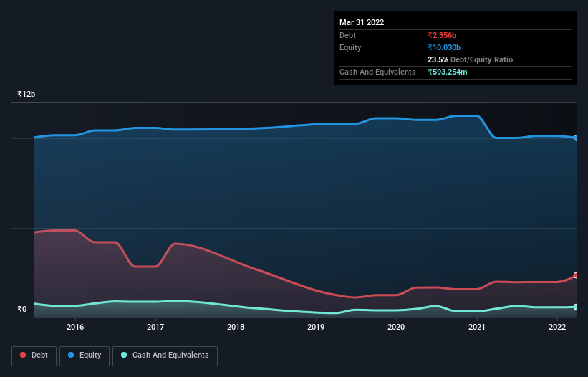
Task: Click the ₹12b y-axis label
Action: tap(26, 94)
